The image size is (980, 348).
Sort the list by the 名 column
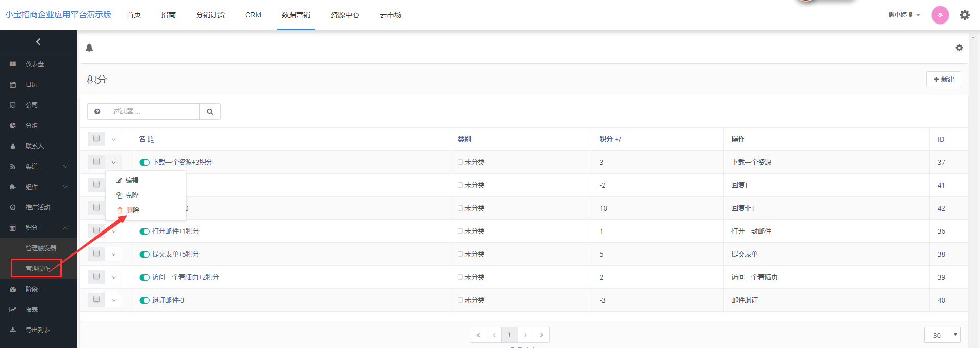146,139
